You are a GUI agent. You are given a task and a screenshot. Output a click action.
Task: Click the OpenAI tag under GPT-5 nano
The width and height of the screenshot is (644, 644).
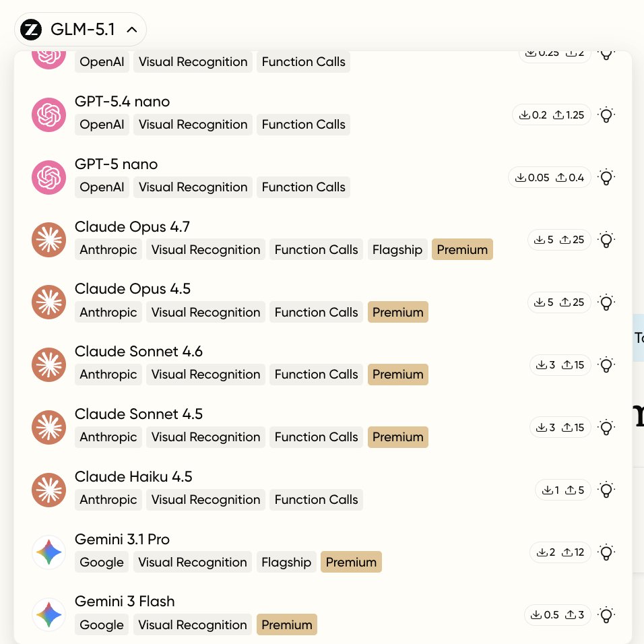102,187
